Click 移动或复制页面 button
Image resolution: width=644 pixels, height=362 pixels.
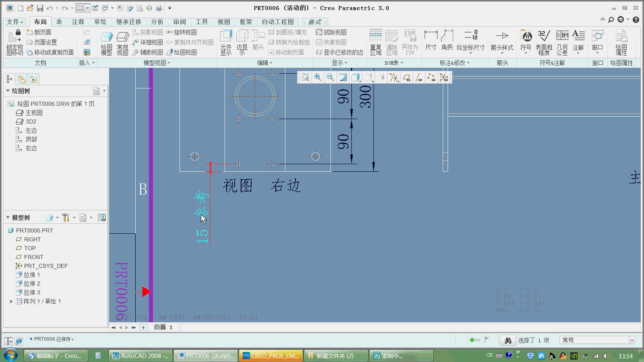[50, 52]
